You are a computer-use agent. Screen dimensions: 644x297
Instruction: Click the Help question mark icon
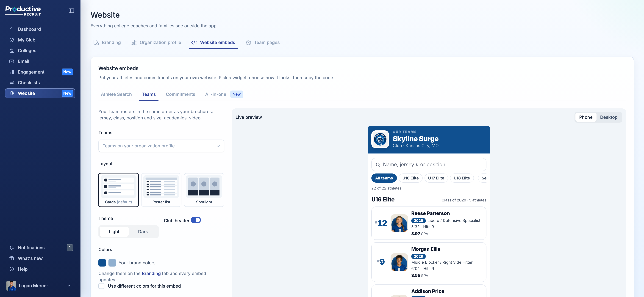(x=11, y=269)
